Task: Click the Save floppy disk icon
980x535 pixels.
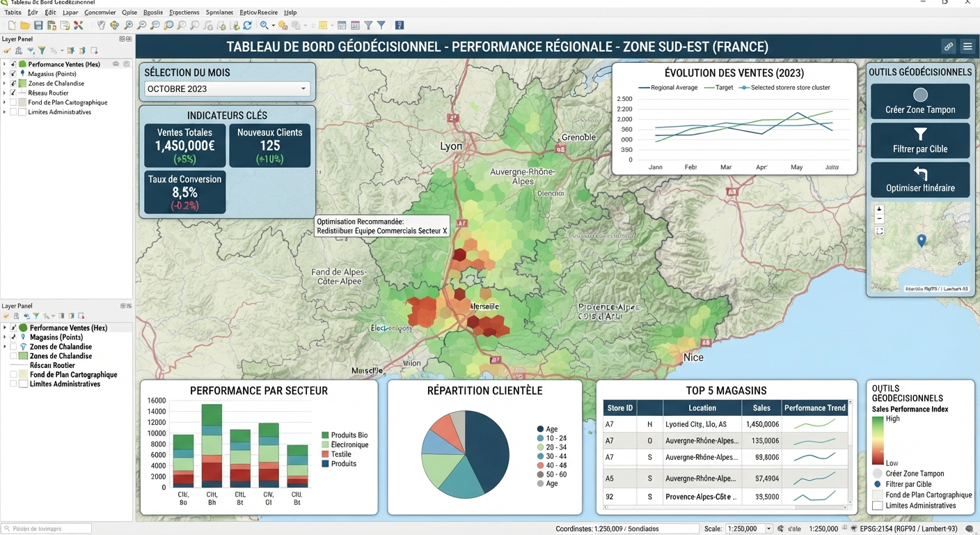Action: point(38,25)
